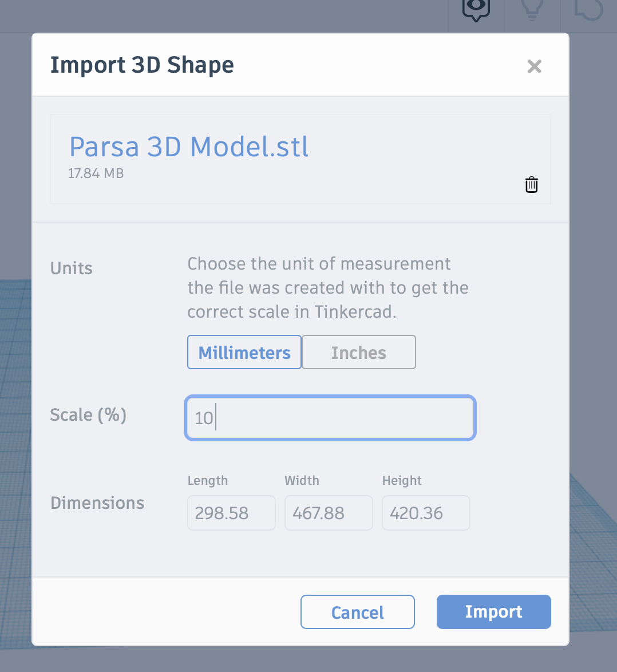The image size is (617, 672).
Task: Close the Import 3D Shape dialog
Action: [534, 66]
